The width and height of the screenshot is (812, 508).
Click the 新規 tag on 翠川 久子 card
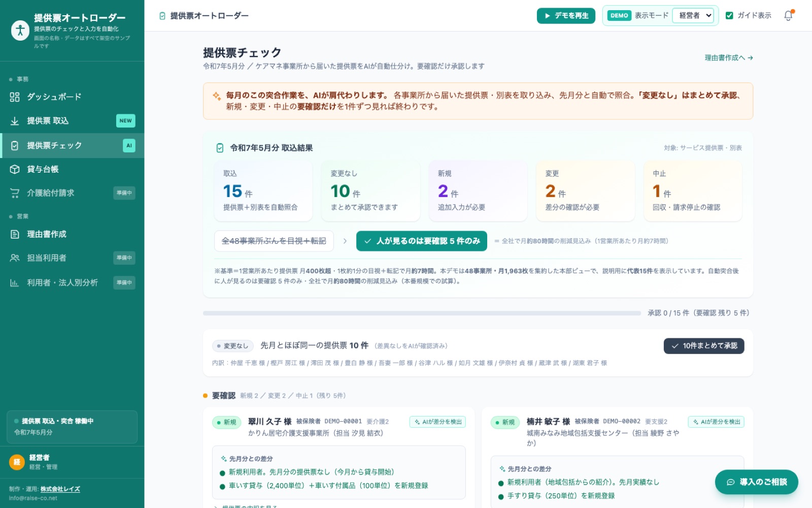coord(226,422)
